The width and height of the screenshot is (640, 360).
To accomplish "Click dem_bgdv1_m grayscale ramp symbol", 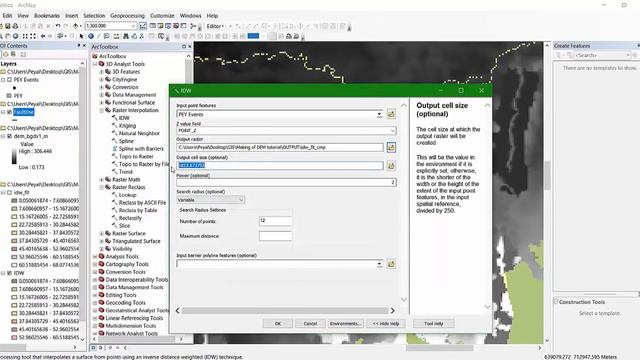I will click(14, 156).
